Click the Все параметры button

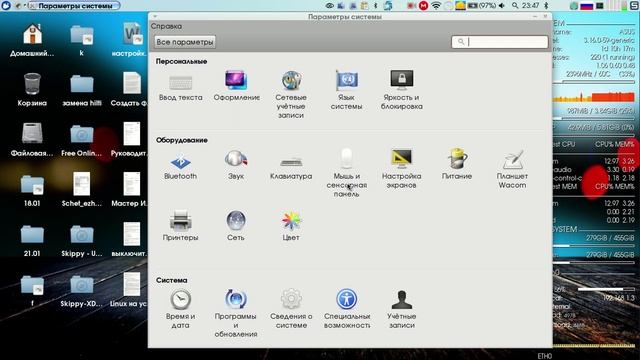(185, 42)
